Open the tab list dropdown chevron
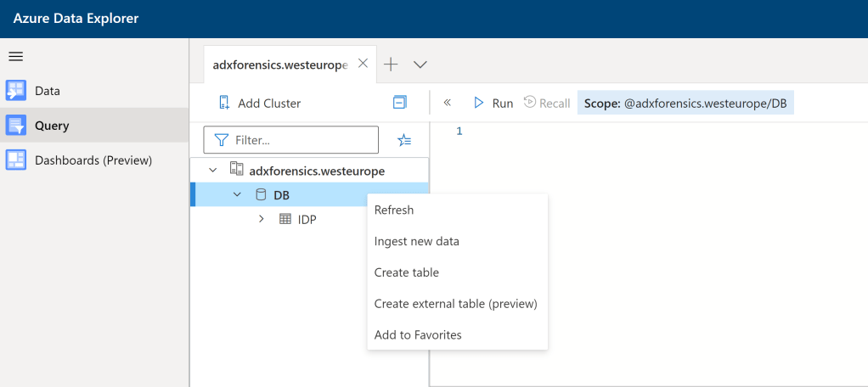 click(420, 64)
